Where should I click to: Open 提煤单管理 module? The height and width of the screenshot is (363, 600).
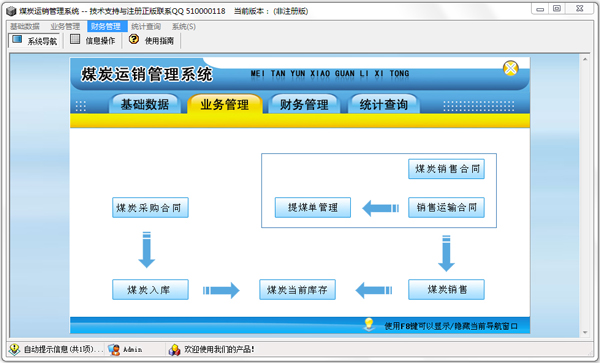313,207
